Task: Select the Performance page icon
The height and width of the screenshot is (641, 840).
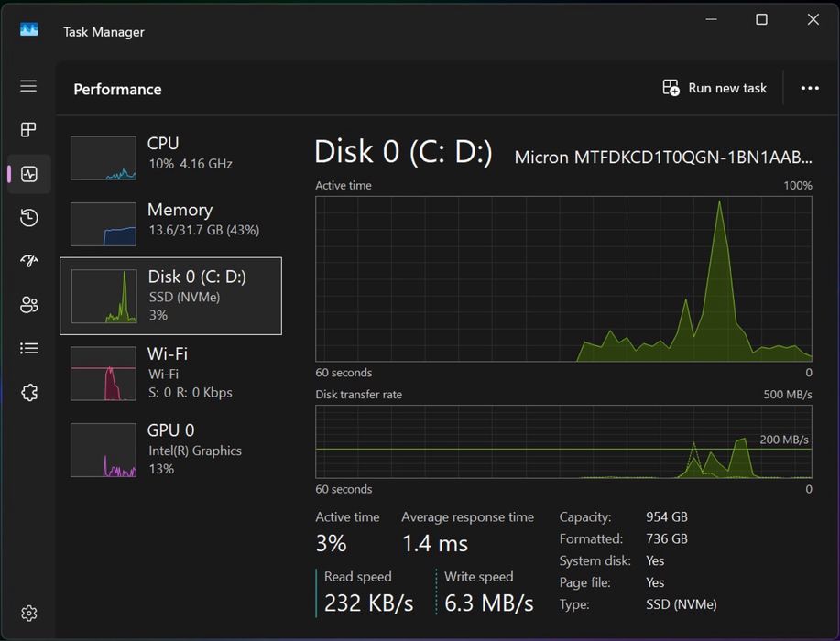Action: coord(29,174)
